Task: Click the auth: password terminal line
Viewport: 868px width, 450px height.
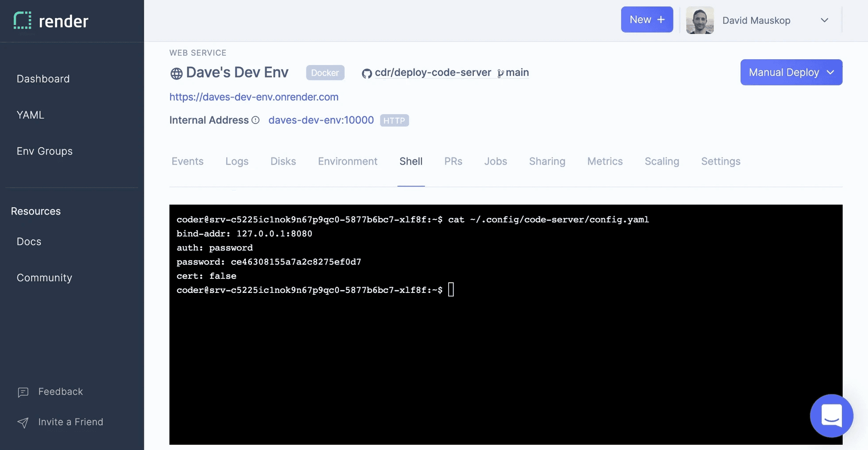Action: (x=215, y=248)
